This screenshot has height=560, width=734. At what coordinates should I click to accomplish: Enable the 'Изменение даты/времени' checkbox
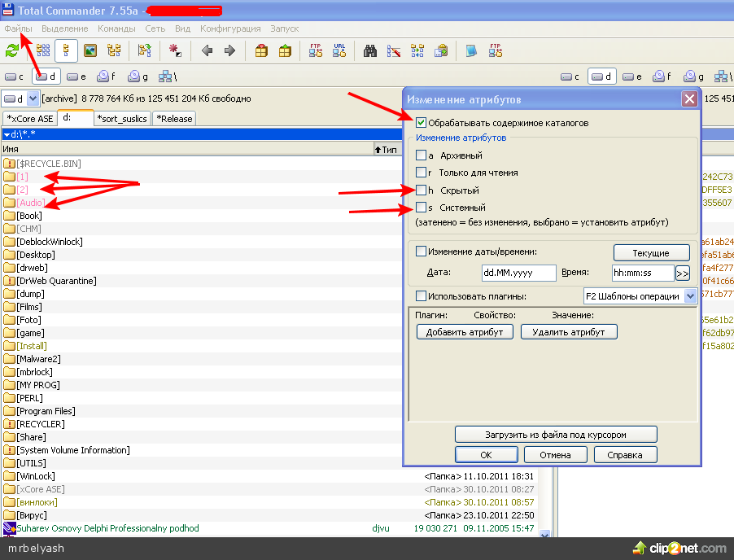pos(421,252)
